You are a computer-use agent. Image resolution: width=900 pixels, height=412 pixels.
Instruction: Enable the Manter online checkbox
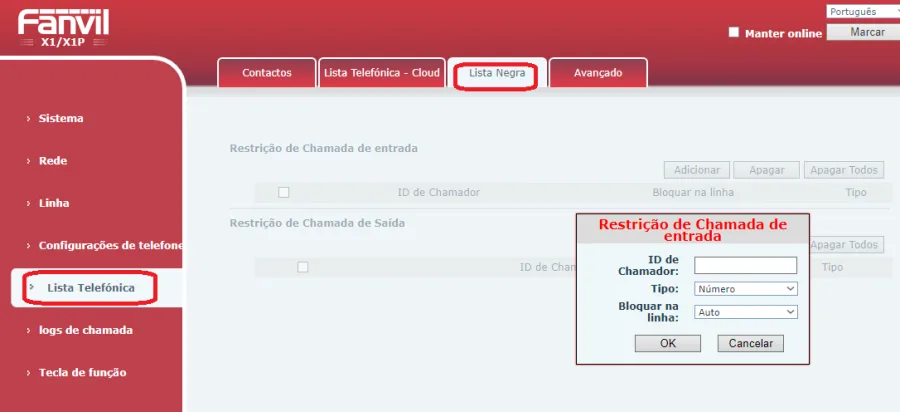point(734,32)
